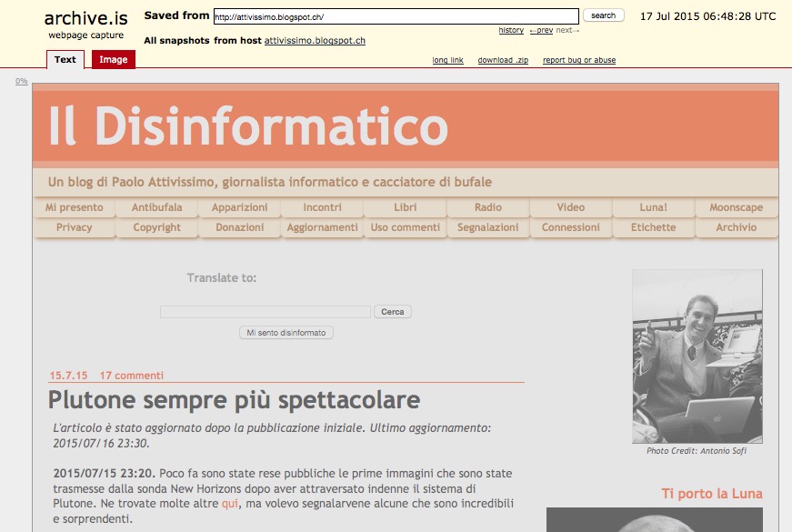The height and width of the screenshot is (532, 792).
Task: Open the Incontri menu item
Action: tap(322, 207)
